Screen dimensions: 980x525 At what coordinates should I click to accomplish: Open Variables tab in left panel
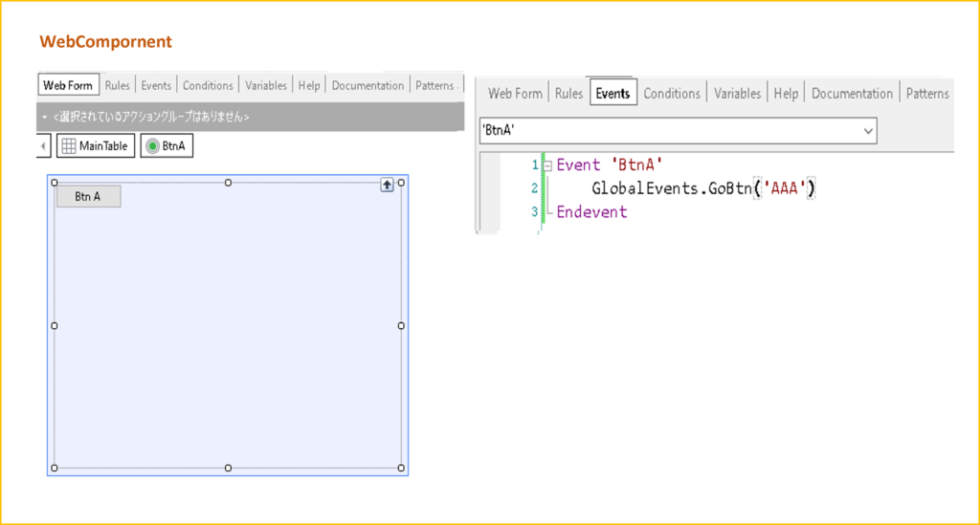pos(266,85)
